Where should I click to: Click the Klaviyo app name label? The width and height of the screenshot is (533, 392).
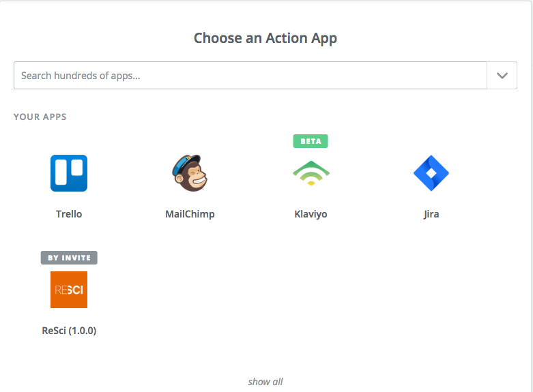point(311,214)
